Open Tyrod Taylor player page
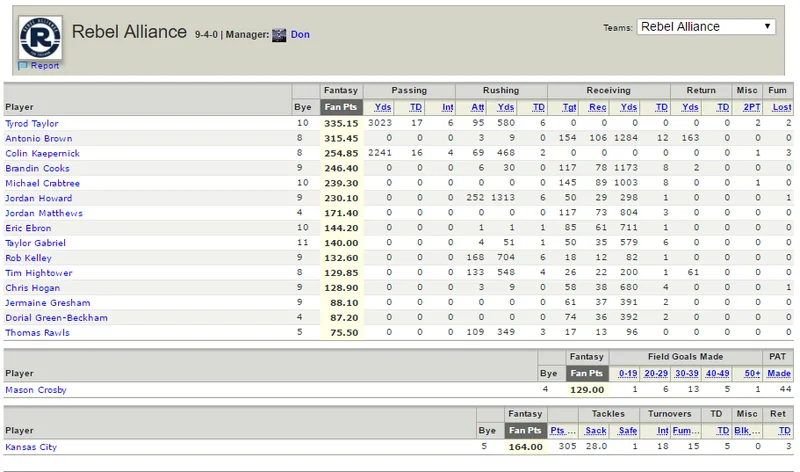The image size is (800, 472). (32, 123)
